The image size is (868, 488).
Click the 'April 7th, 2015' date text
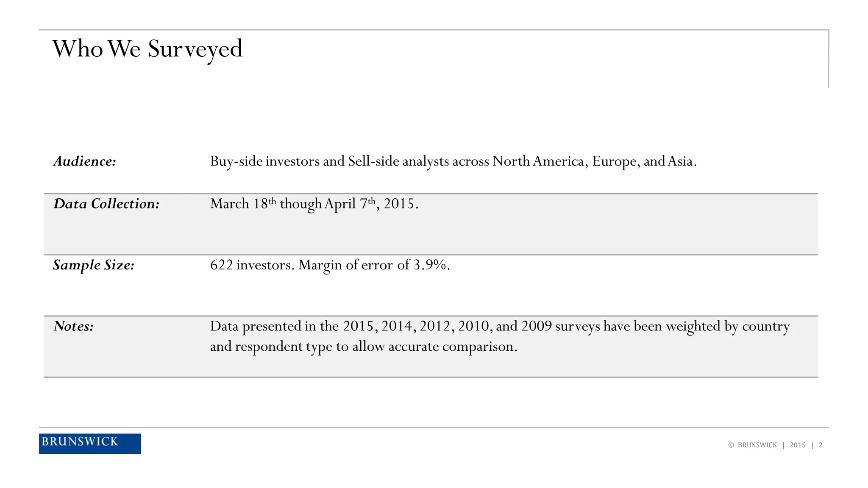click(369, 204)
